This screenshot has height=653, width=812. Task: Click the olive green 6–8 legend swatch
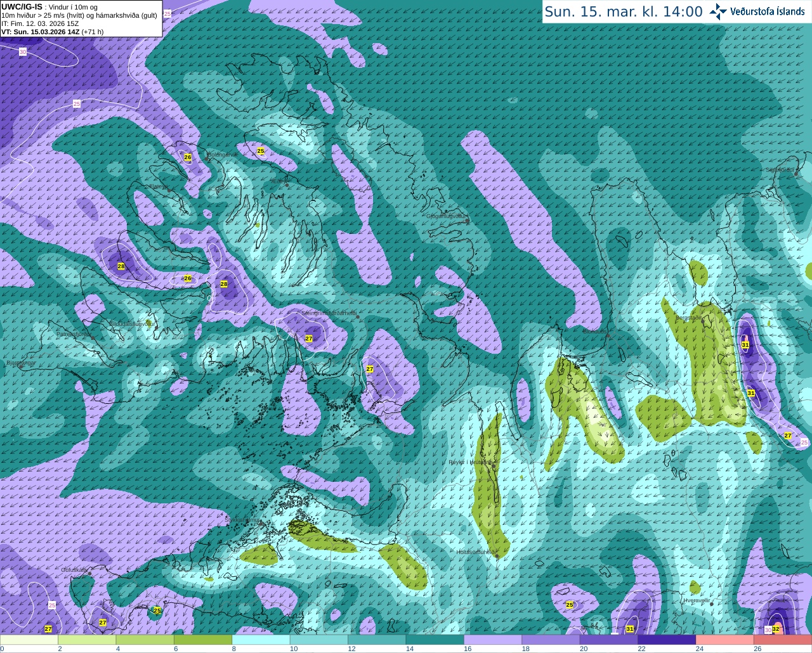pos(203,640)
